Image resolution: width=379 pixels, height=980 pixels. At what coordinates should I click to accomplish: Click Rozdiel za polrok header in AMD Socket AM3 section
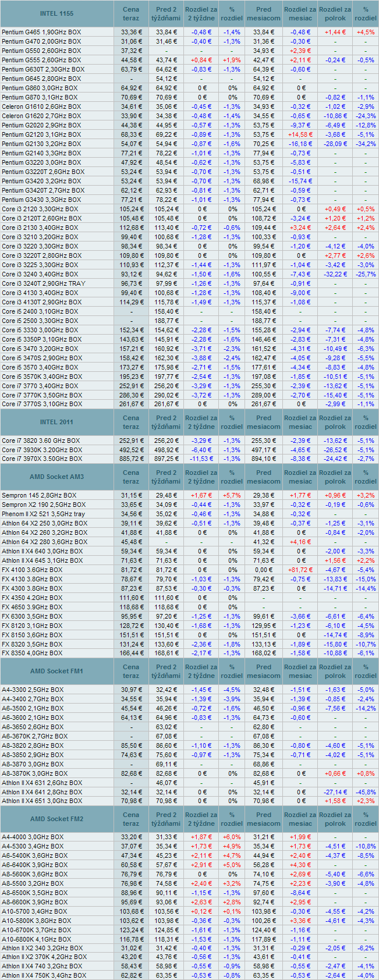point(335,477)
